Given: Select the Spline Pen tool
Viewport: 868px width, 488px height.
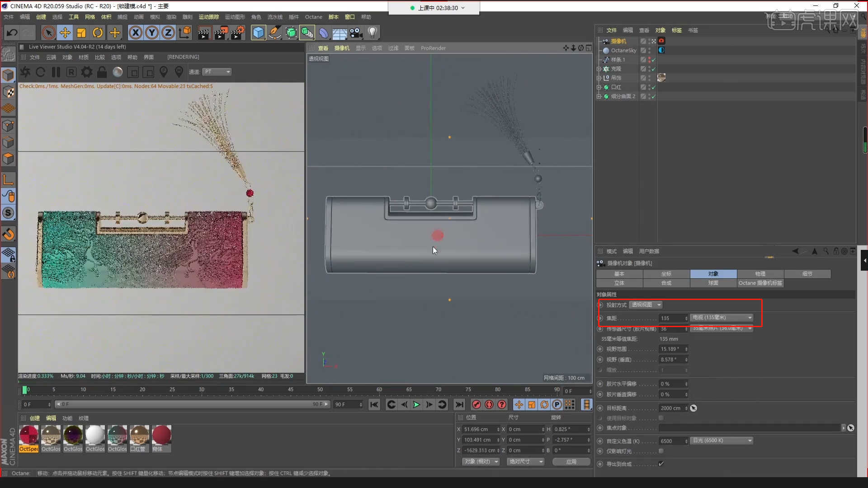Looking at the screenshot, I should (274, 33).
